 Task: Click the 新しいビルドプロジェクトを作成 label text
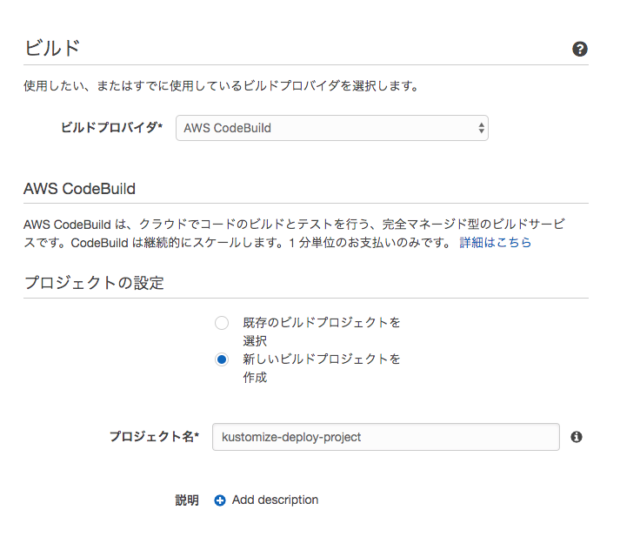tap(321, 368)
